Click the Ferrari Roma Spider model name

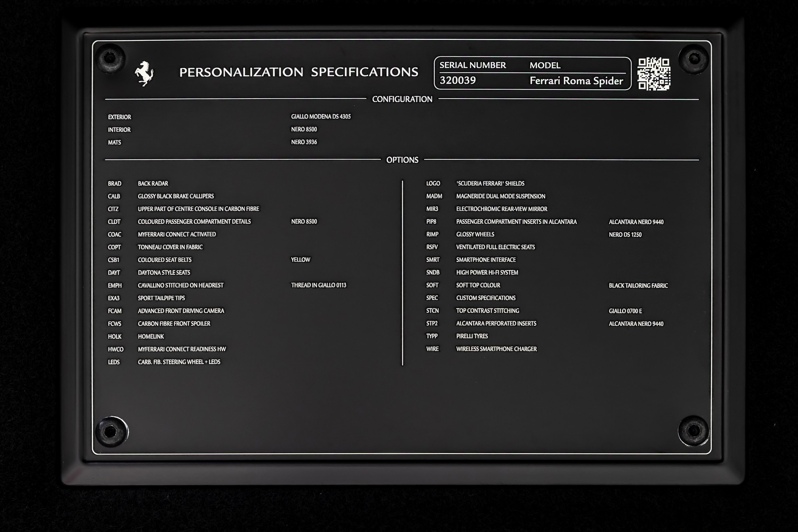[x=576, y=81]
